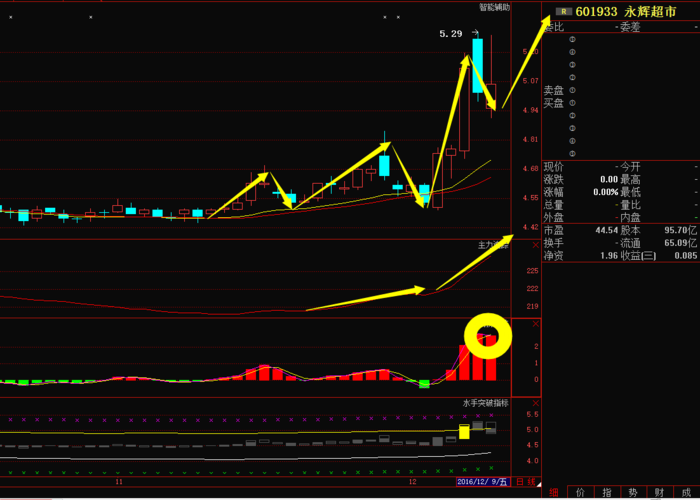Click the 市盈 value 44.54
700x500 pixels.
point(607,230)
